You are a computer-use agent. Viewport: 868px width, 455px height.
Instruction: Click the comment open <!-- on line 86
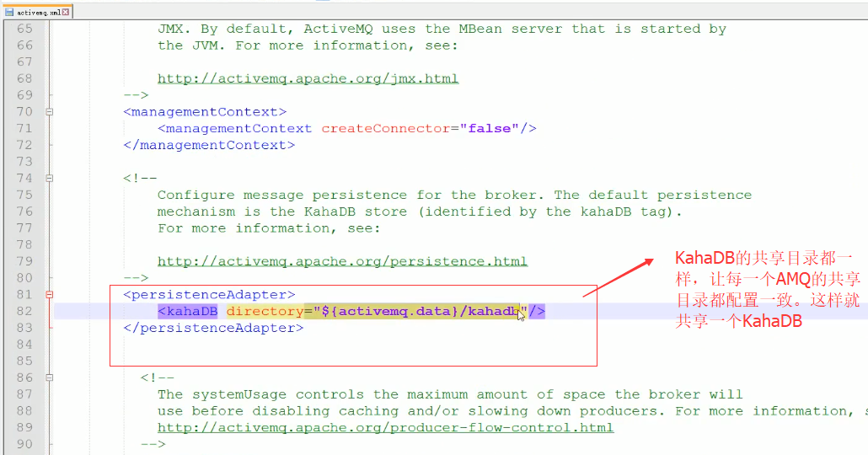click(x=158, y=377)
